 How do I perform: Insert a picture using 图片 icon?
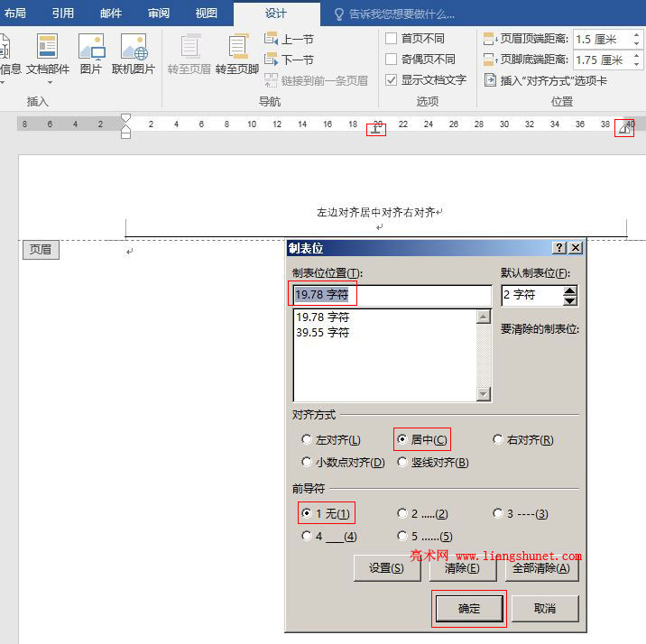[x=91, y=46]
